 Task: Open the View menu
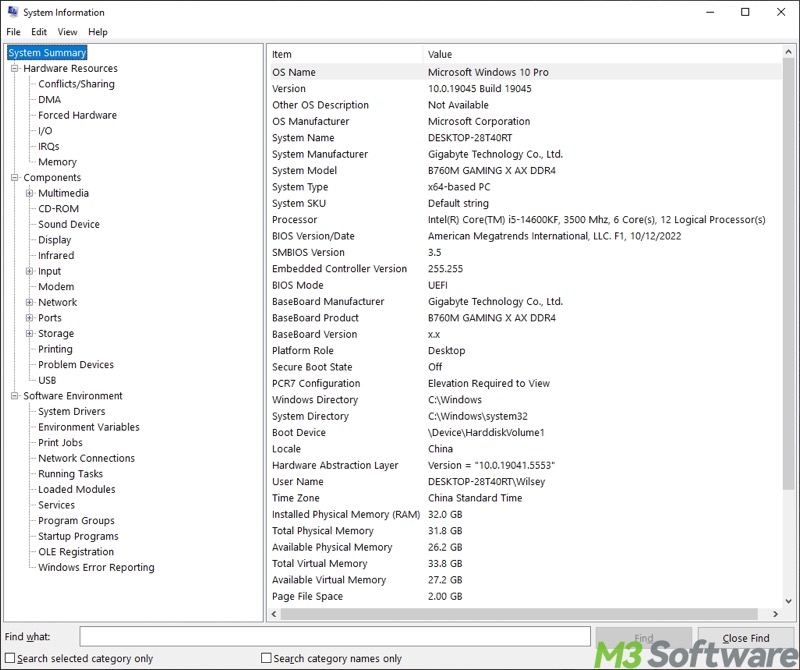click(67, 32)
